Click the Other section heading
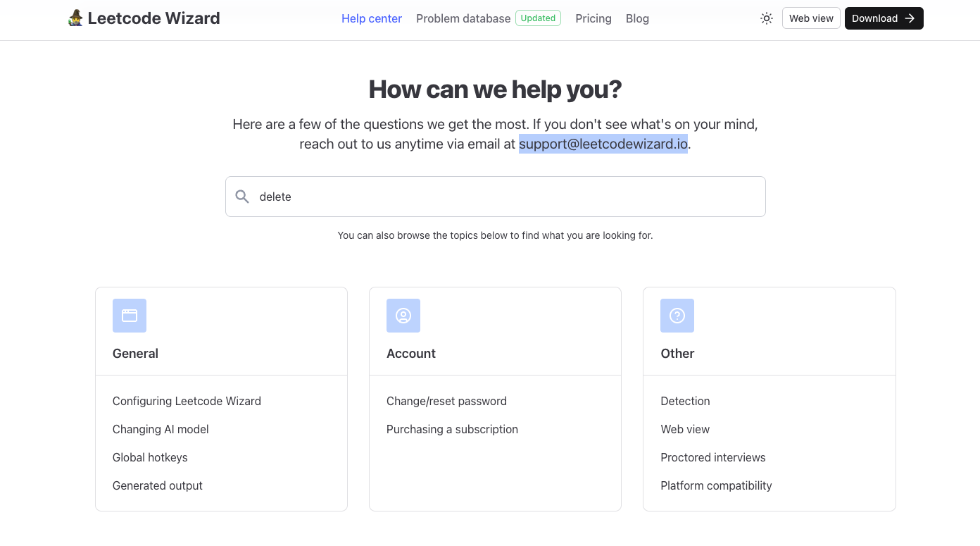Viewport: 980px width, 546px height. [x=677, y=354]
